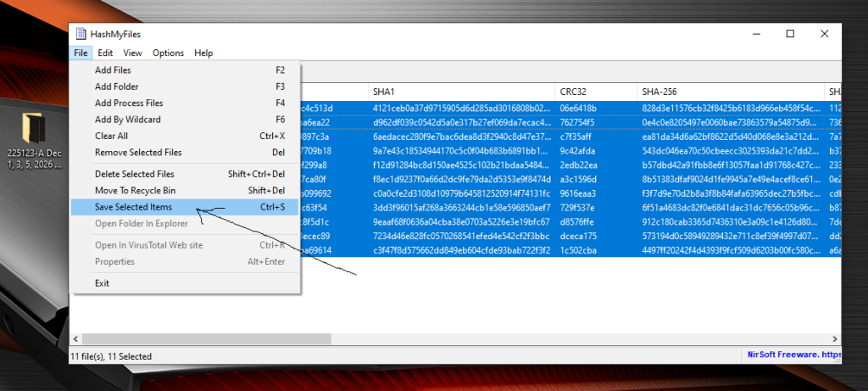Click Save Selected Items entry
The image size is (868, 391).
point(185,207)
